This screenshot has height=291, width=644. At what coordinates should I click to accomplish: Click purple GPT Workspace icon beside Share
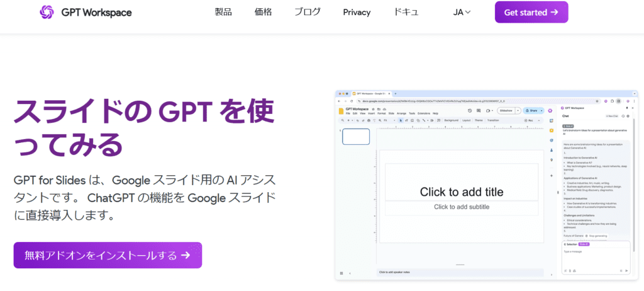(x=550, y=111)
